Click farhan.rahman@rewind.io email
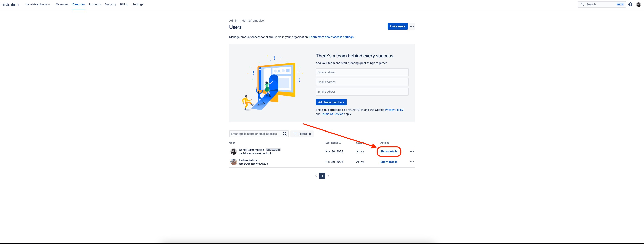The image size is (644, 244). (253, 164)
